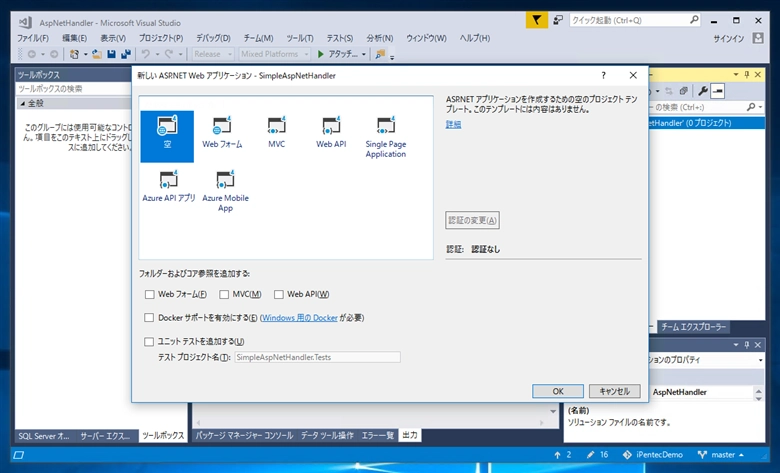This screenshot has width=780, height=473.
Task: Open the Windows 用の Docker link
Action: tap(299, 318)
